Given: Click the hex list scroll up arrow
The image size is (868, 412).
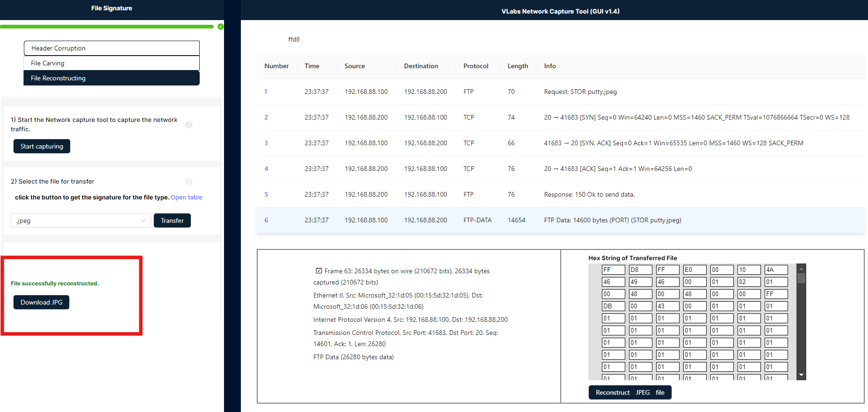Looking at the screenshot, I should point(801,269).
